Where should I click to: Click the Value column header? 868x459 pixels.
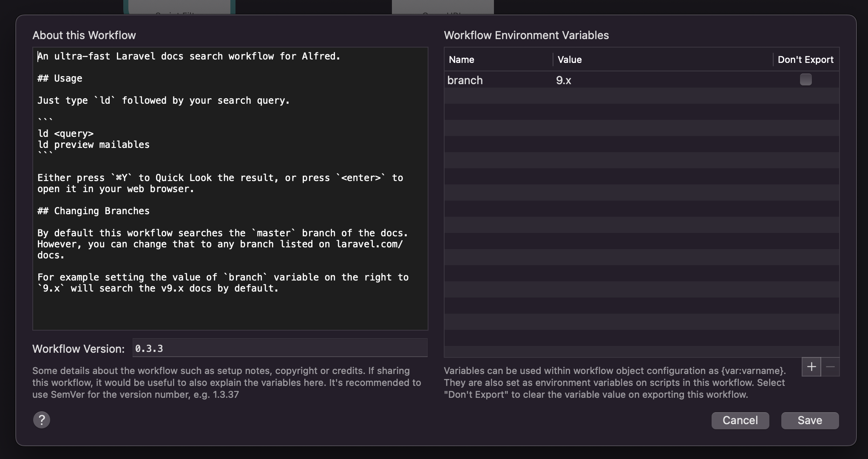coord(570,59)
